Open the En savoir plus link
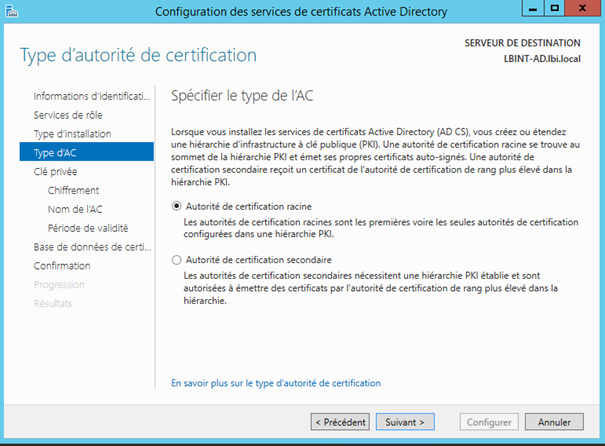 point(276,383)
